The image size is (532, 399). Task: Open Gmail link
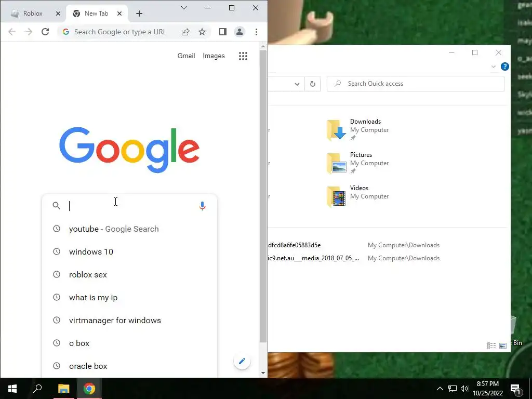187,56
